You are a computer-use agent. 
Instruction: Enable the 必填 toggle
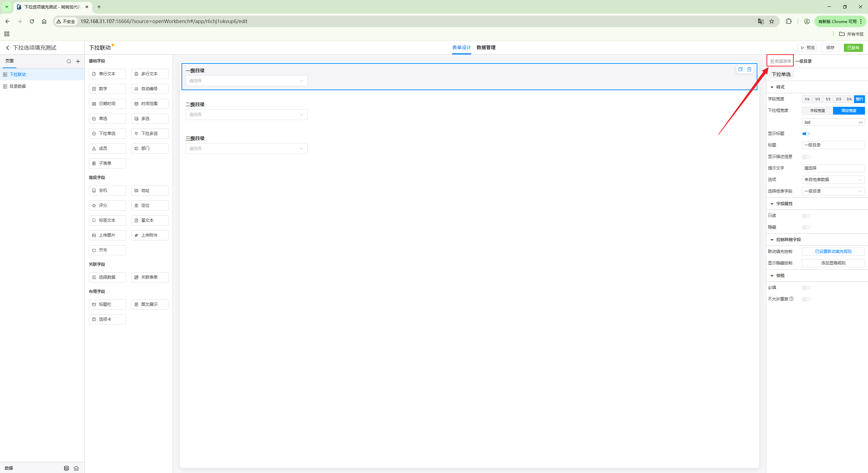click(806, 288)
